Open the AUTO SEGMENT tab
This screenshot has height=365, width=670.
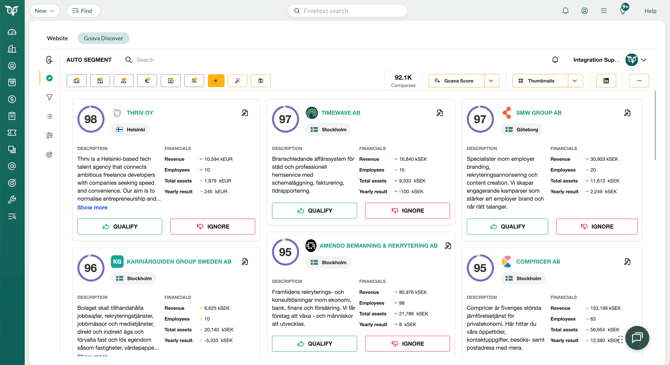click(89, 60)
